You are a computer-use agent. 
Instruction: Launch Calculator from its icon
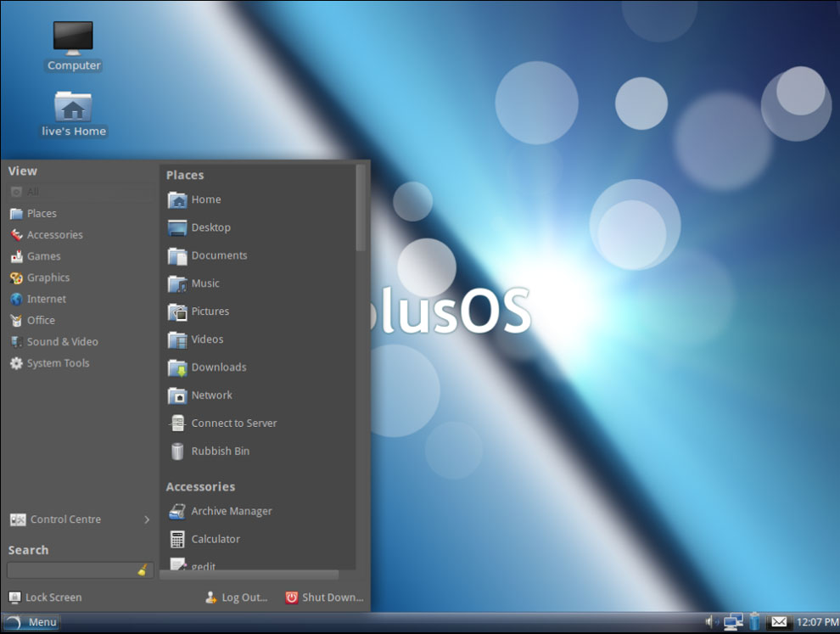177,539
